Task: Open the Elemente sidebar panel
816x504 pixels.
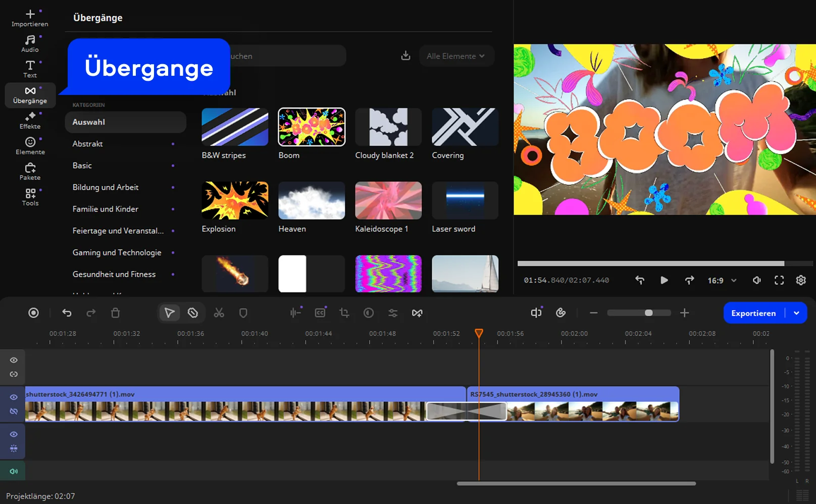Action: (30, 146)
